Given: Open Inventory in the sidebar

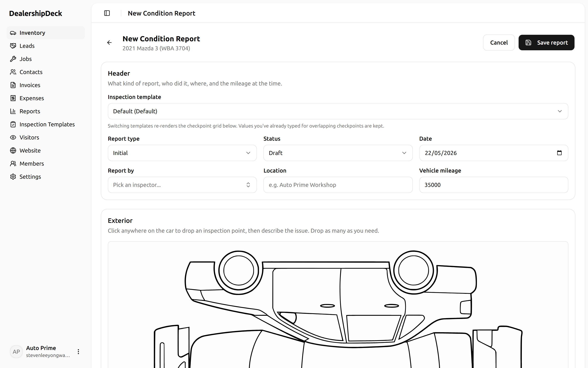Looking at the screenshot, I should click(46, 33).
